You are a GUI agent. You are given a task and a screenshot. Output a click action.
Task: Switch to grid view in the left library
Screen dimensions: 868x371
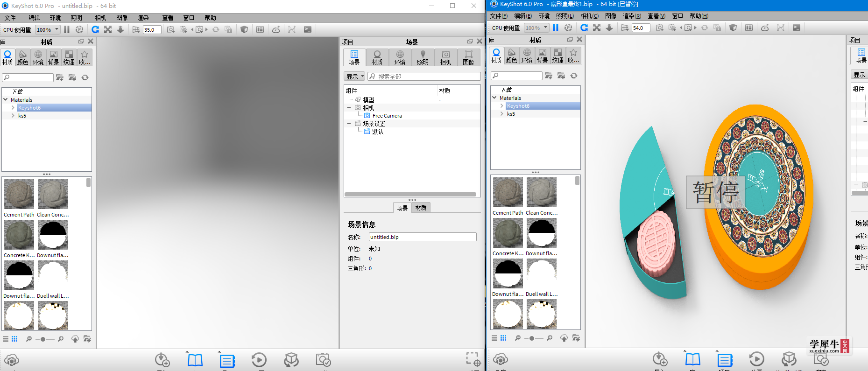click(14, 339)
